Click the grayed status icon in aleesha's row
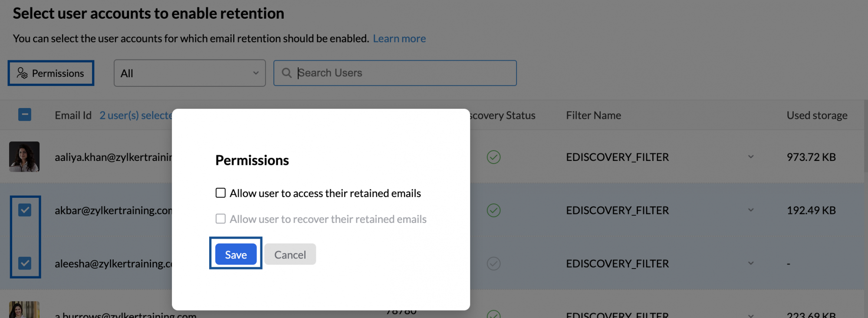The width and height of the screenshot is (868, 318). (x=493, y=263)
